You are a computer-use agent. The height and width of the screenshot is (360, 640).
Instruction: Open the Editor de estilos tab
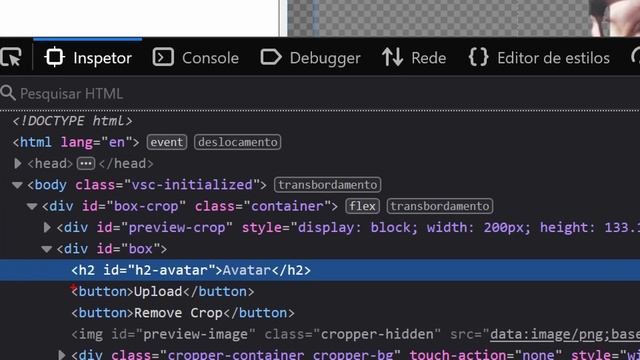(539, 58)
